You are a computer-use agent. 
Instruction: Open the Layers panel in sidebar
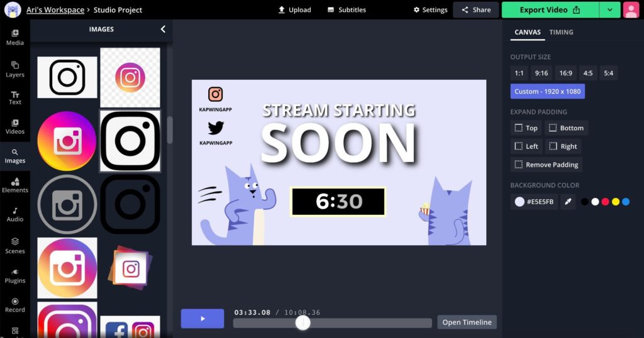[15, 69]
